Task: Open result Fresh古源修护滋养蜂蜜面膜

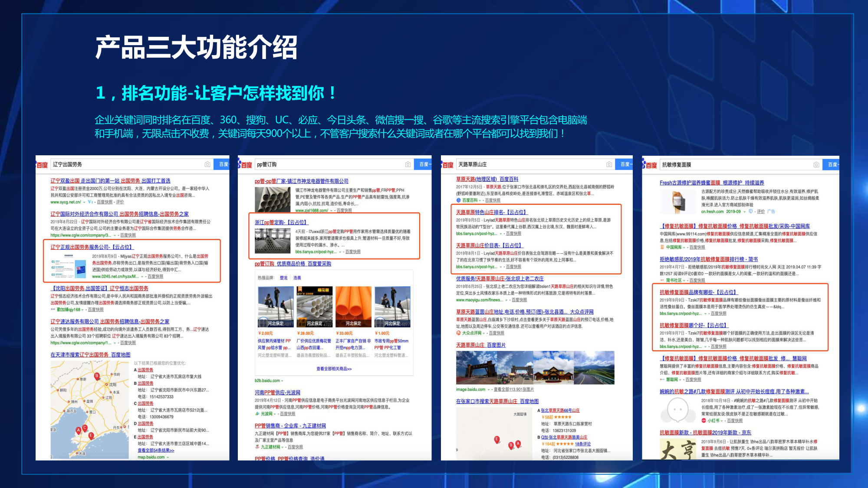Action: [712, 183]
